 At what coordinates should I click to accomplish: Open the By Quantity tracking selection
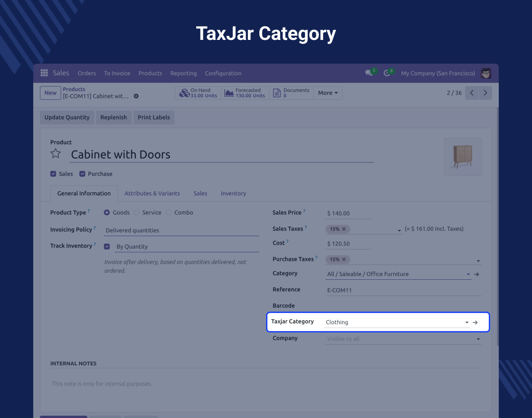point(187,247)
